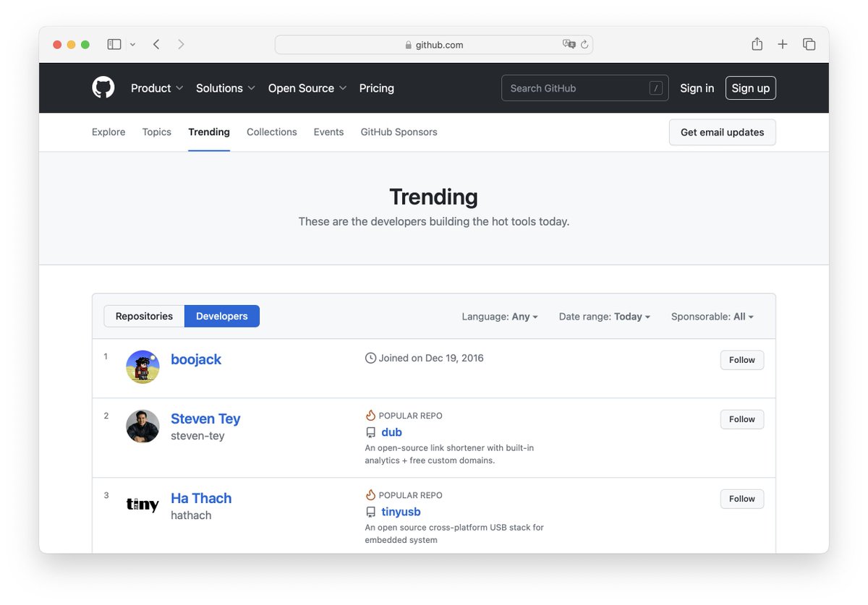Show Safari tab overview icon
The width and height of the screenshot is (868, 605).
point(809,45)
